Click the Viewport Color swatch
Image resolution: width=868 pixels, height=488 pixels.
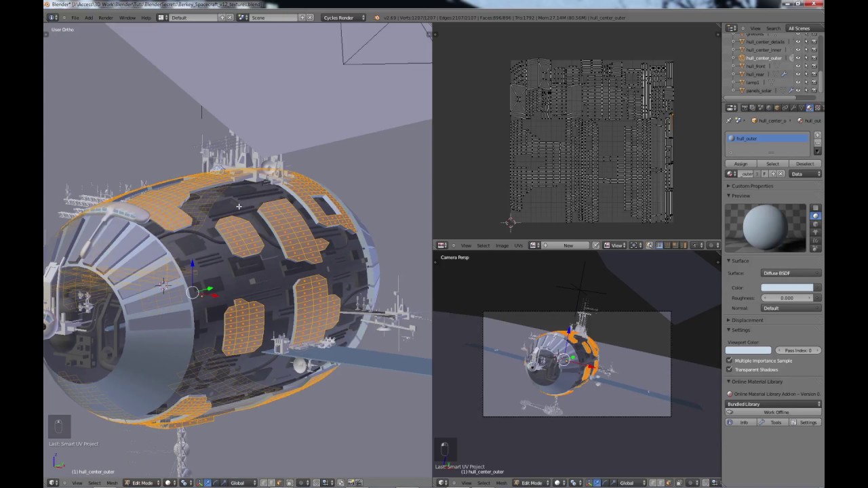pyautogui.click(x=749, y=350)
